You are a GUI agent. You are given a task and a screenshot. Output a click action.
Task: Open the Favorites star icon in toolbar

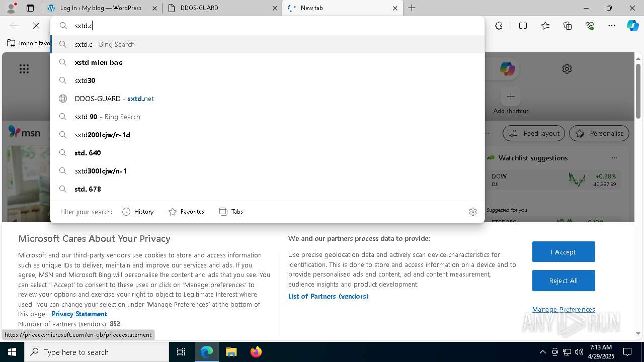(x=545, y=26)
